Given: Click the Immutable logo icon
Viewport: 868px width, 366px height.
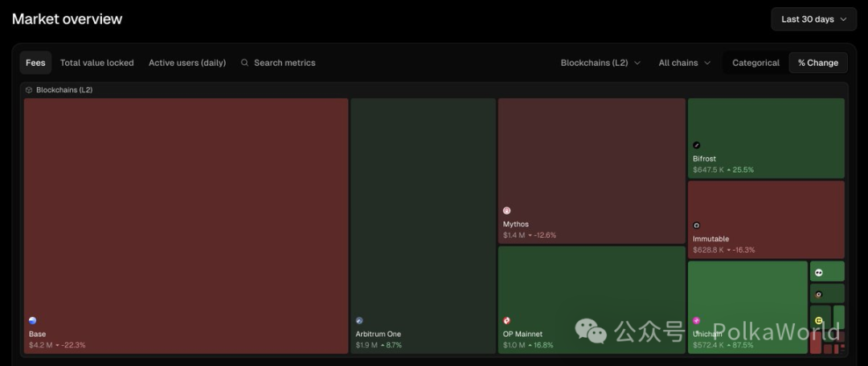Looking at the screenshot, I should point(696,225).
